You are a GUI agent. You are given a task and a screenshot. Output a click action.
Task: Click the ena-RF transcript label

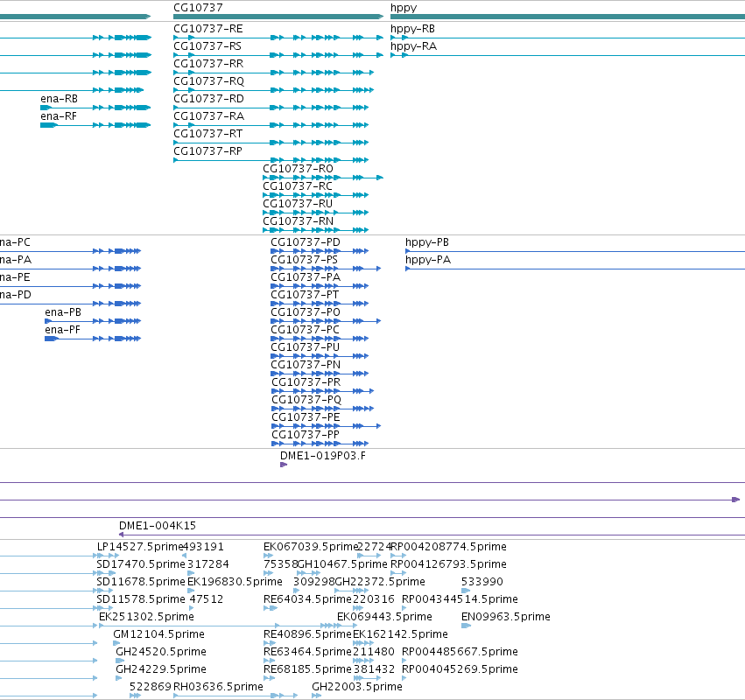tap(59, 116)
